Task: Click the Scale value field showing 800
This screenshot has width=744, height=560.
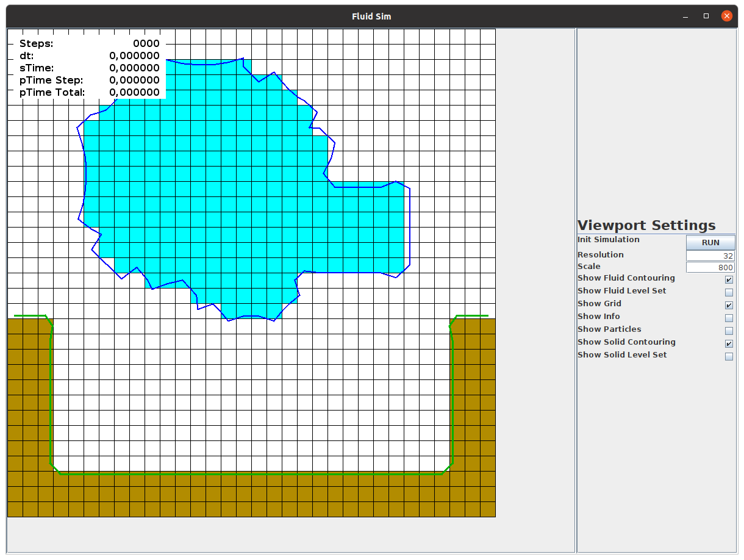Action: [710, 267]
